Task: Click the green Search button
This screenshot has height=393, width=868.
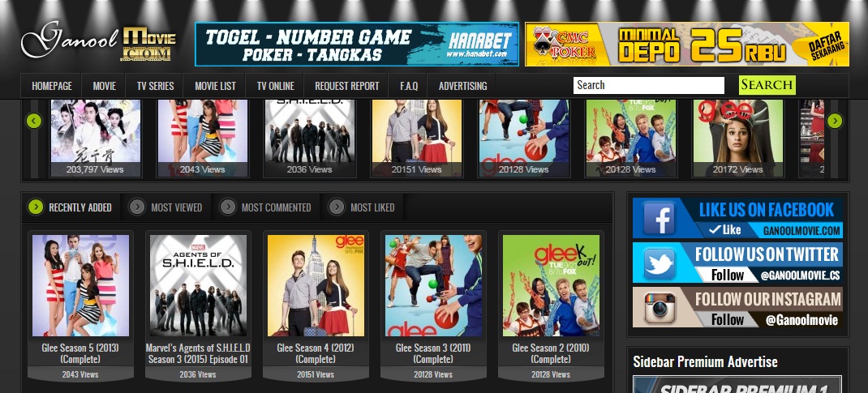Action: 767,85
